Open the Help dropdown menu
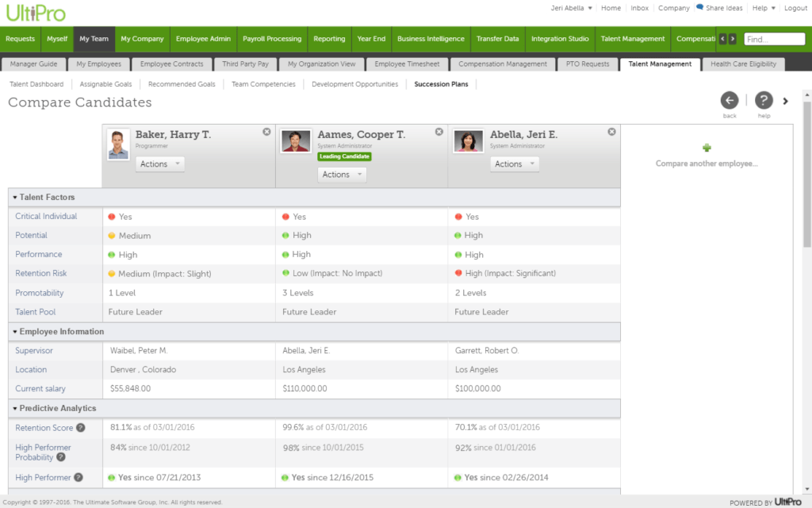The width and height of the screenshot is (812, 508). (x=764, y=8)
